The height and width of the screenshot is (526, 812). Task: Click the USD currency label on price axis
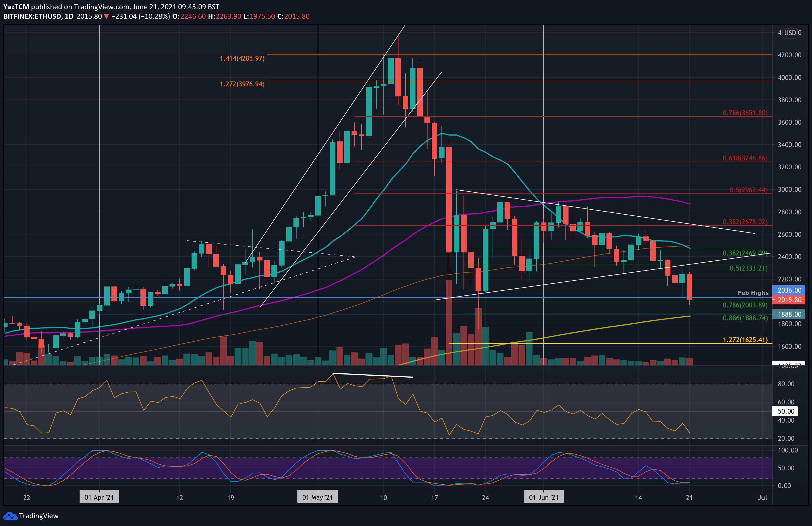pos(790,33)
